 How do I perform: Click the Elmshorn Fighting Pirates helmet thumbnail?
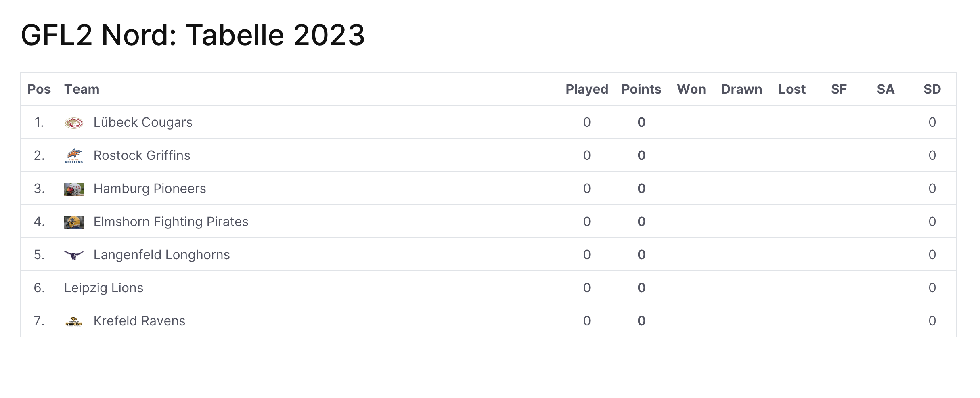tap(74, 222)
